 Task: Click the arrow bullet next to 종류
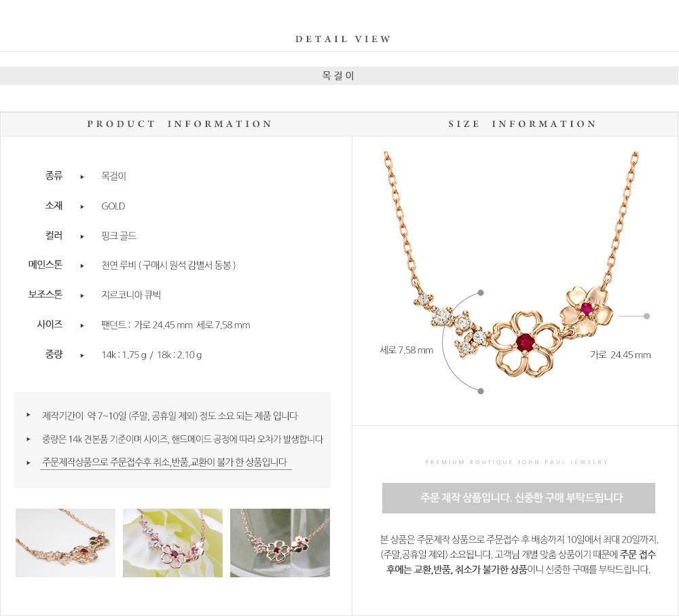click(82, 177)
